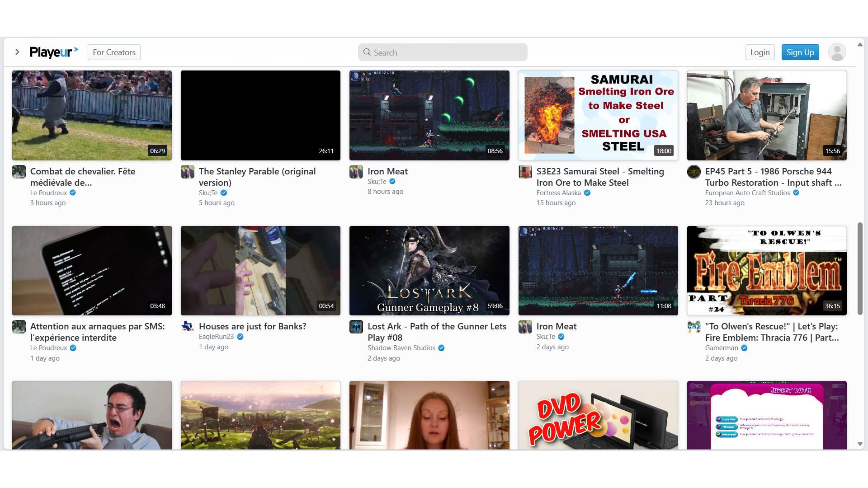The height and width of the screenshot is (488, 868).
Task: Click the European Auto Craft Studios avatar
Action: [693, 172]
